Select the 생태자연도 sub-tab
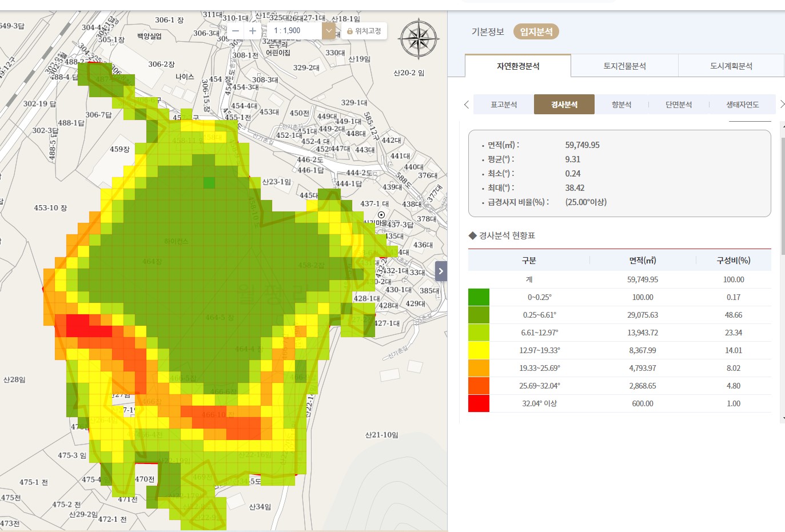This screenshot has height=532, width=785. (743, 105)
